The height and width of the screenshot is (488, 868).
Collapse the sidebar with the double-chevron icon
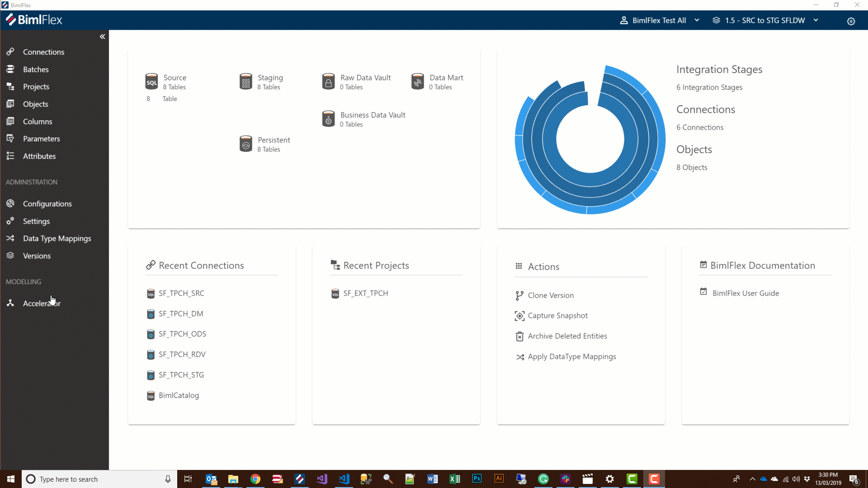click(x=103, y=37)
